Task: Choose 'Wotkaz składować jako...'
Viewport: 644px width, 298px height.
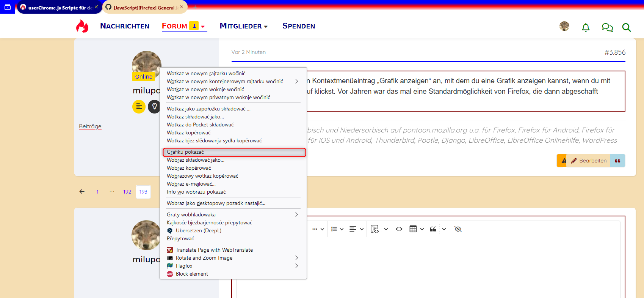Action: click(233, 117)
